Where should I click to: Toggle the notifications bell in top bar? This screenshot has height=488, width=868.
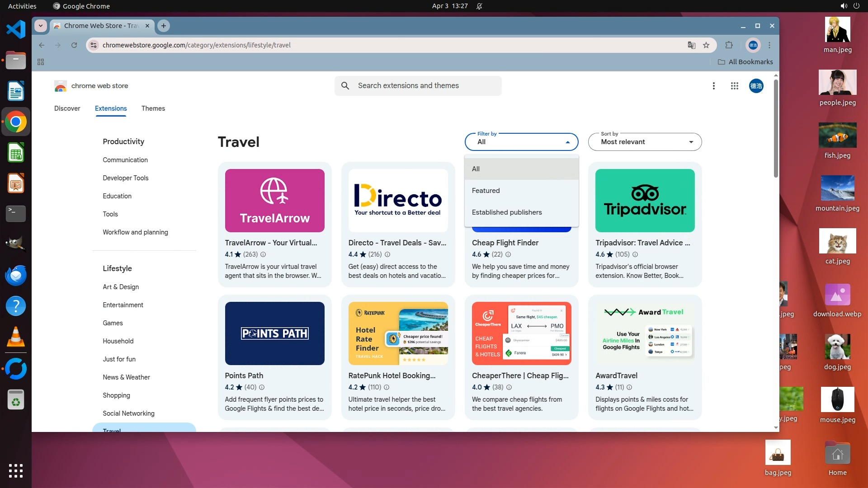click(479, 6)
